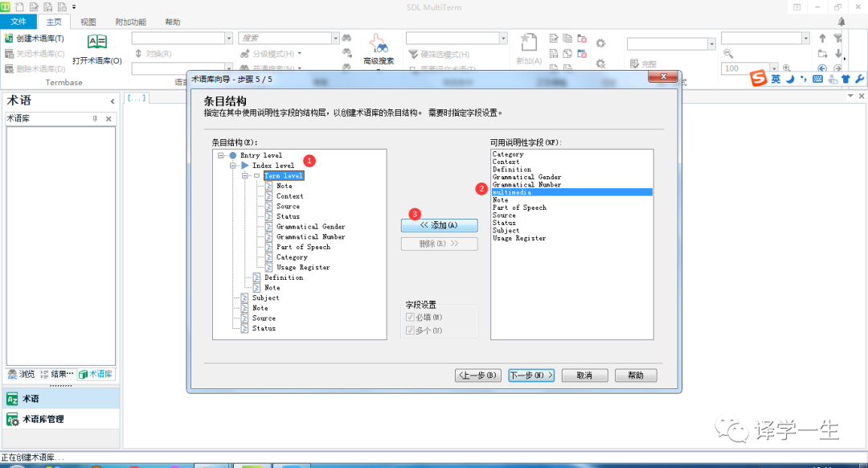This screenshot has height=468, width=868.
Task: Select Term level in entry structure tree
Action: click(x=284, y=175)
